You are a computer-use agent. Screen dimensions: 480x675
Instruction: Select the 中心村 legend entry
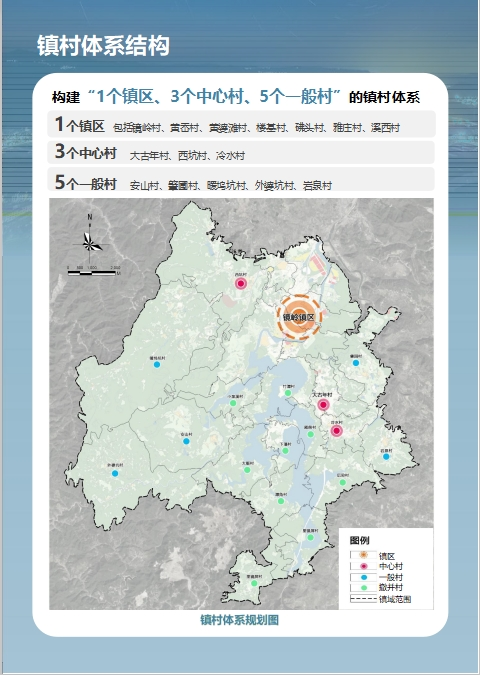(x=376, y=566)
